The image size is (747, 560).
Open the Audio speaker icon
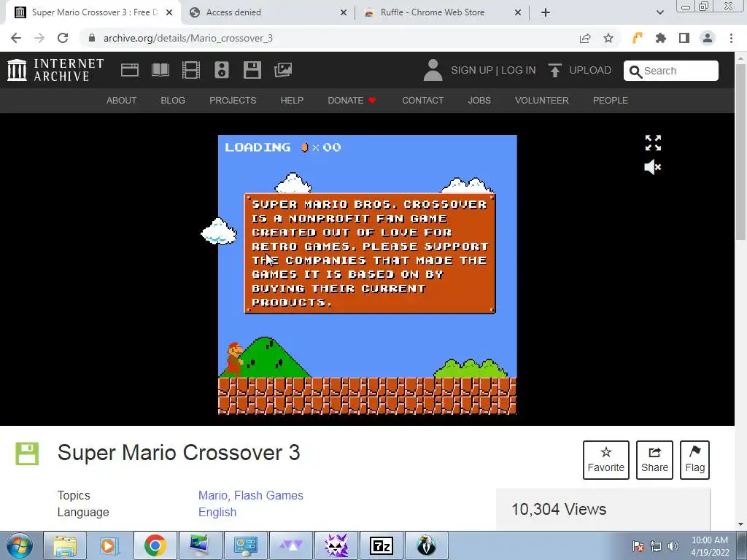222,70
